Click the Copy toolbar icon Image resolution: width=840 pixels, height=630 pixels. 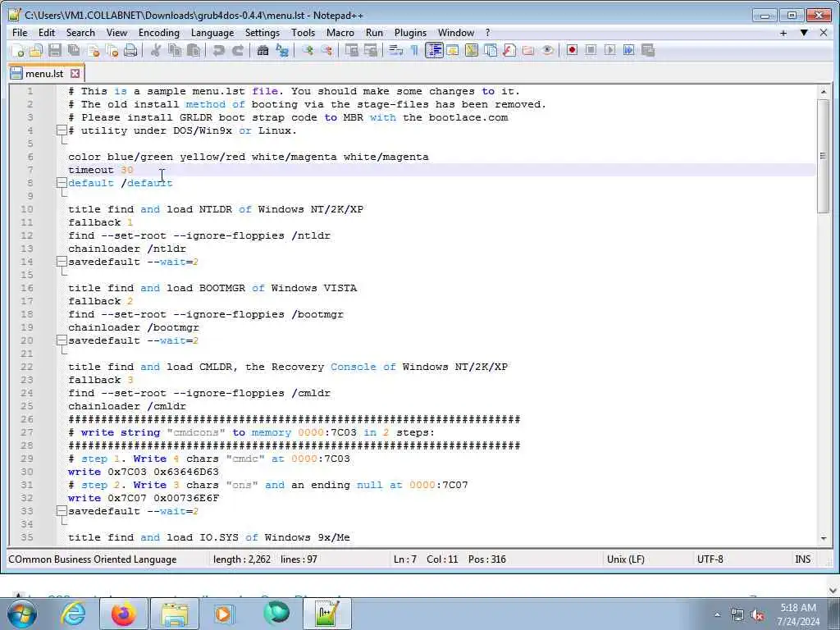pyautogui.click(x=175, y=50)
